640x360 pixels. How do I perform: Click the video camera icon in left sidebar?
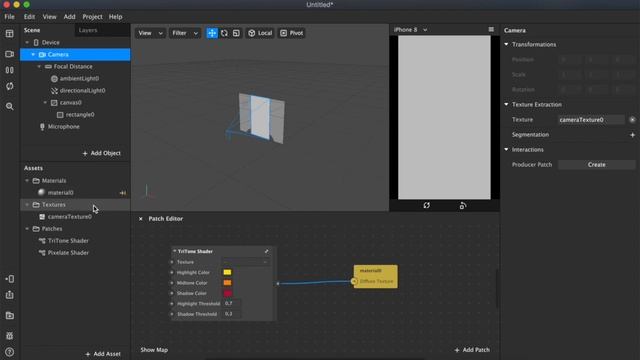point(9,54)
